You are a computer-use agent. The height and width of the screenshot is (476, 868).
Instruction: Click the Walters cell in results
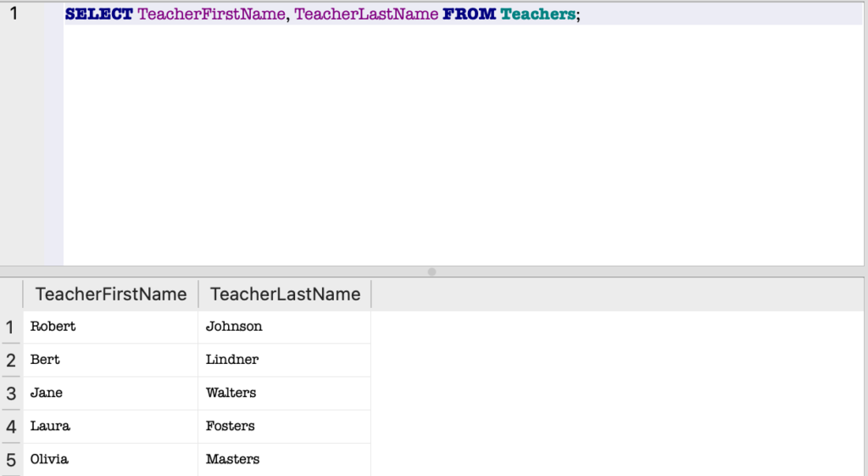[231, 393]
